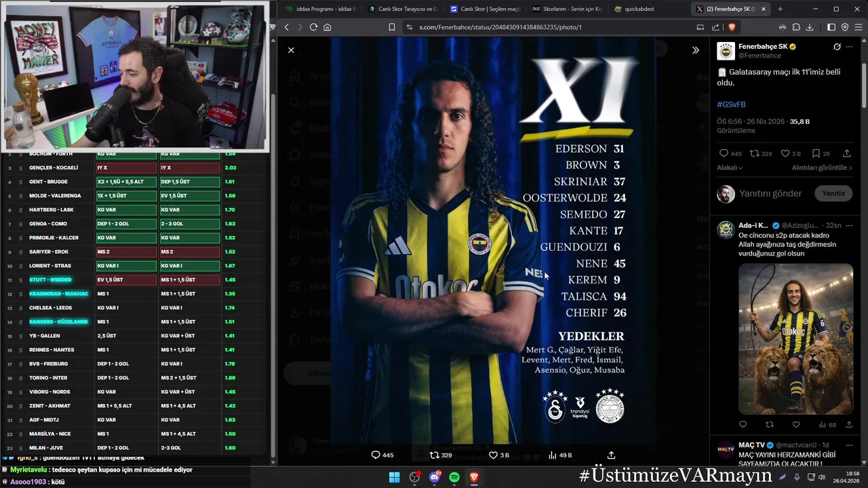Like via the heart under the photo
Viewport: 868px width, 488px height.
click(x=494, y=455)
